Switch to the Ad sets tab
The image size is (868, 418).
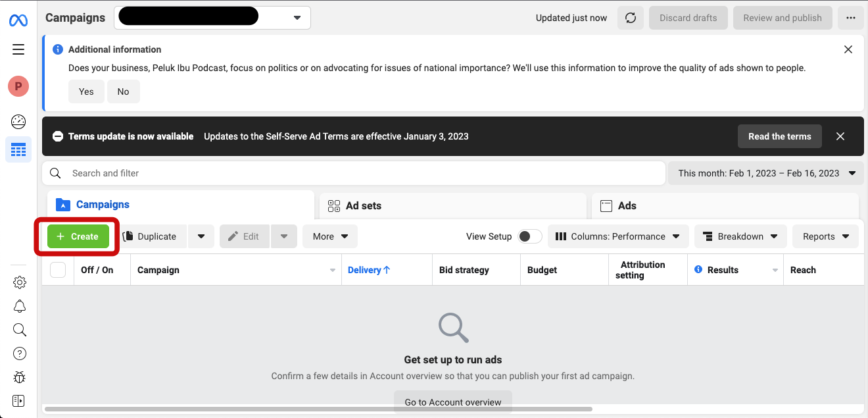click(x=453, y=205)
